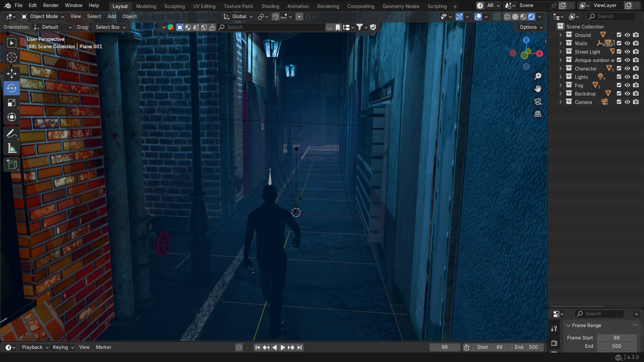Open the transform orientation Global dropdown
This screenshot has height=362, width=644.
point(237,16)
